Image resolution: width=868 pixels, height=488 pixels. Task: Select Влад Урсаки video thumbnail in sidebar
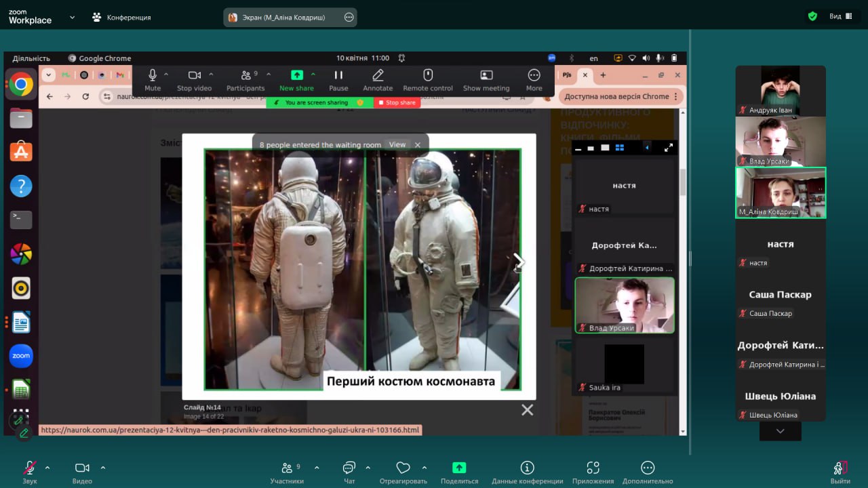781,142
